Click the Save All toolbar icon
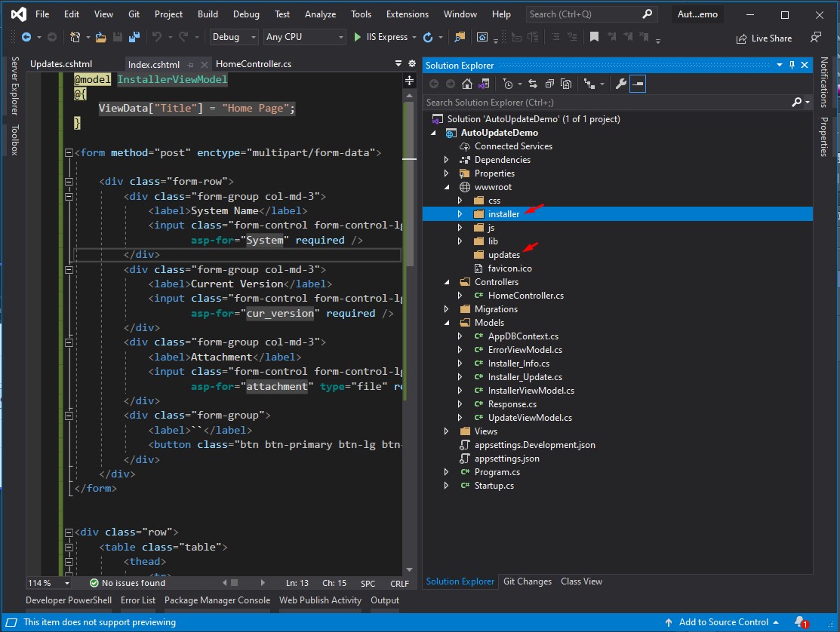This screenshot has height=632, width=840. [x=134, y=37]
